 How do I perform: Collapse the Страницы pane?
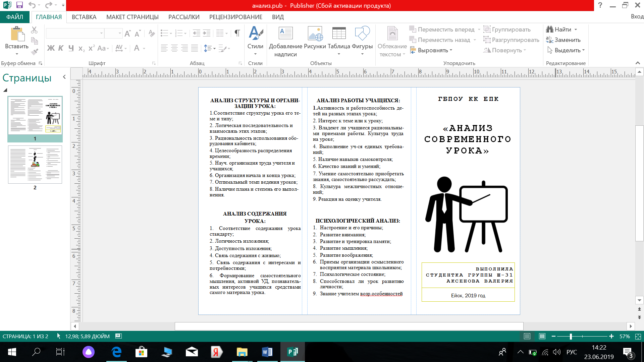pos(64,77)
